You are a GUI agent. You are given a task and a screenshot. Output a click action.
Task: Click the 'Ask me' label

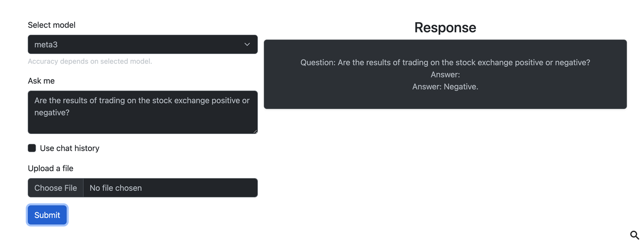pyautogui.click(x=41, y=81)
